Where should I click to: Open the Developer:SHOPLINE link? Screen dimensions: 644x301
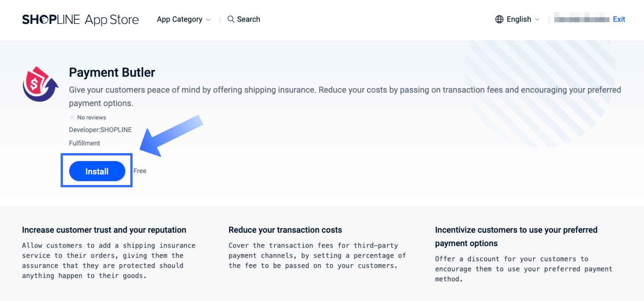click(100, 130)
